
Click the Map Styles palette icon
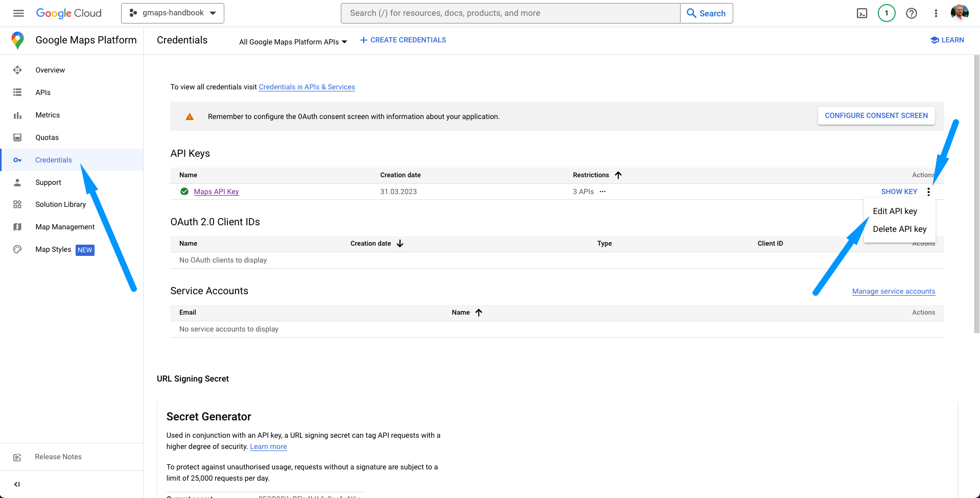point(17,249)
